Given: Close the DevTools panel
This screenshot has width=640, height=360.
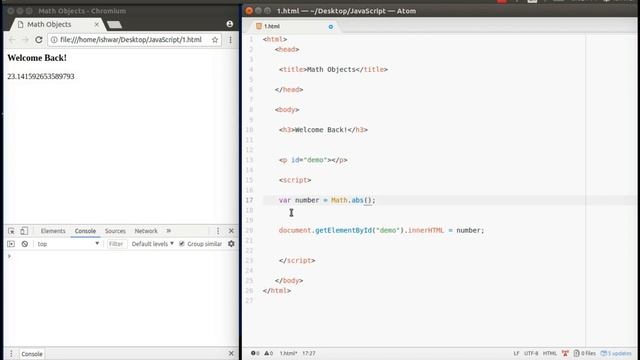Looking at the screenshot, I should coord(231,231).
